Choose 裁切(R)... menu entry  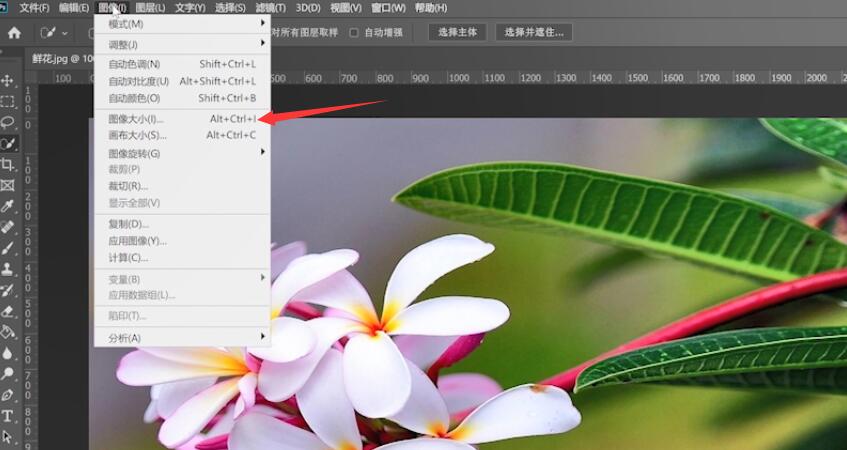click(x=183, y=186)
